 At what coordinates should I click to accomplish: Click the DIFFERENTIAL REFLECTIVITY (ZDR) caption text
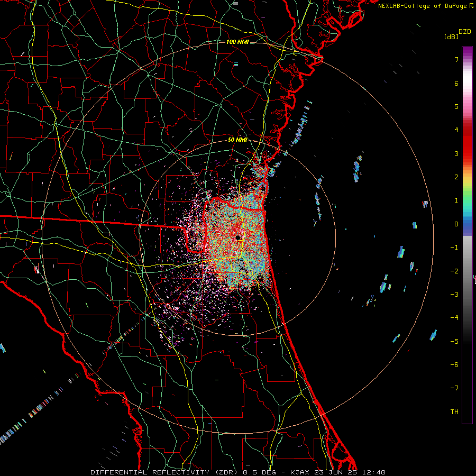[x=164, y=472]
